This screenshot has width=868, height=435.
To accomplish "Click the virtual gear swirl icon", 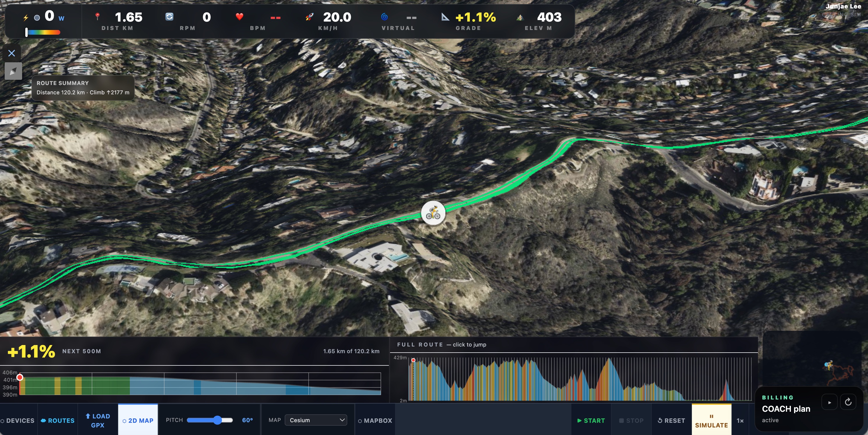I will click(385, 17).
